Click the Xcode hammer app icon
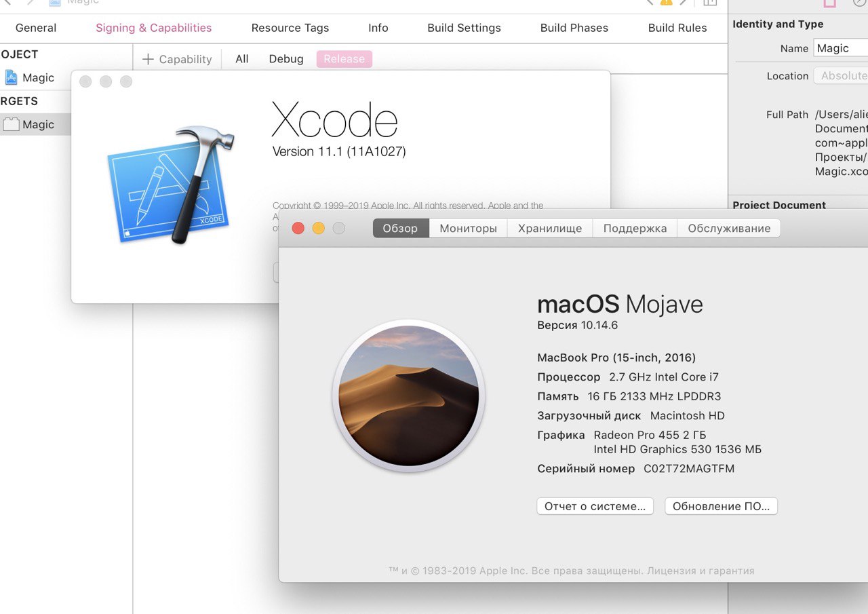This screenshot has width=868, height=614. pyautogui.click(x=171, y=185)
